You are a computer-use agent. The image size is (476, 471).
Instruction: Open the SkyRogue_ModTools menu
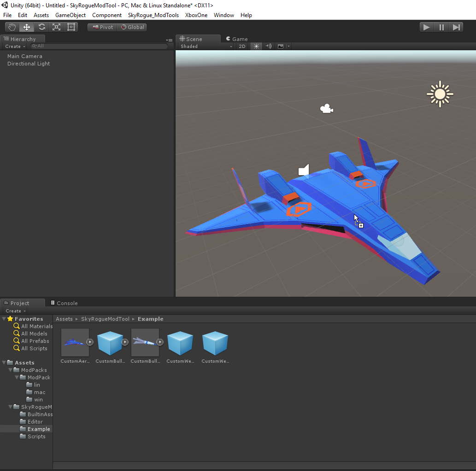point(153,15)
